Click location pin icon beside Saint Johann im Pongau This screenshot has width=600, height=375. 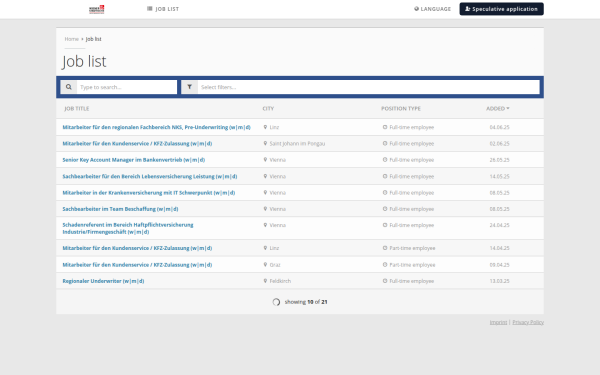click(x=265, y=143)
